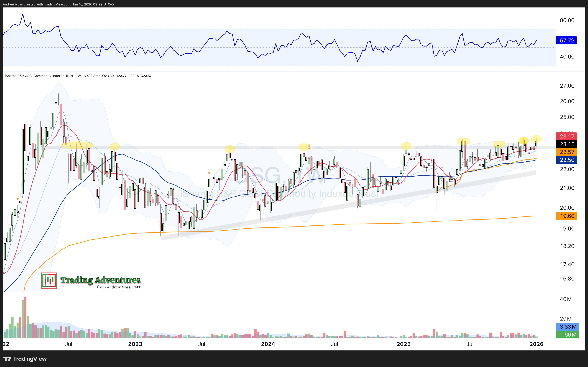Click the 2026 label on the time axis
The image size is (588, 367).
[536, 344]
